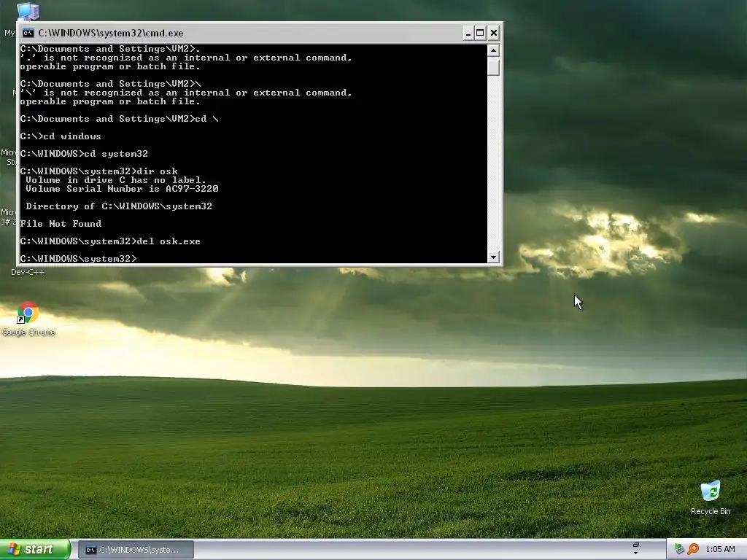Select the Recycle Bin desktop icon
This screenshot has width=747, height=560.
(x=711, y=498)
